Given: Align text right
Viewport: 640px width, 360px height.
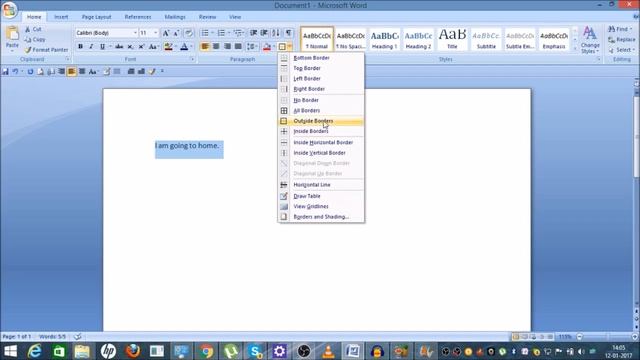Looking at the screenshot, I should (227, 47).
